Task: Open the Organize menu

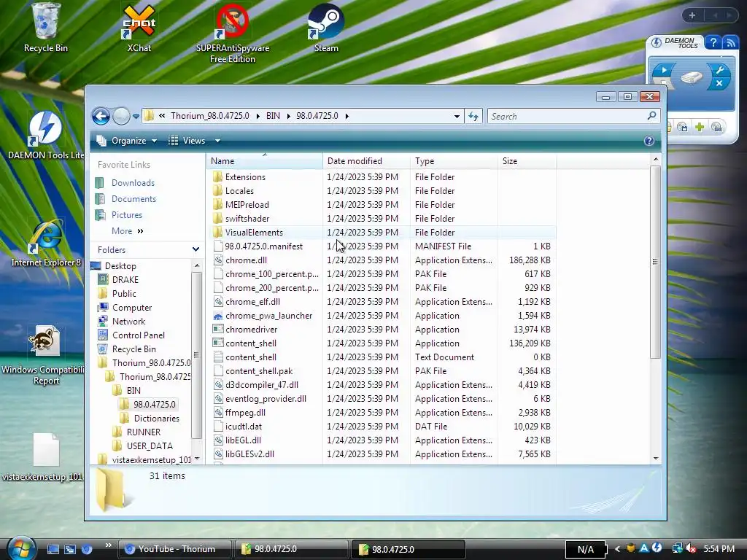Action: pyautogui.click(x=127, y=141)
